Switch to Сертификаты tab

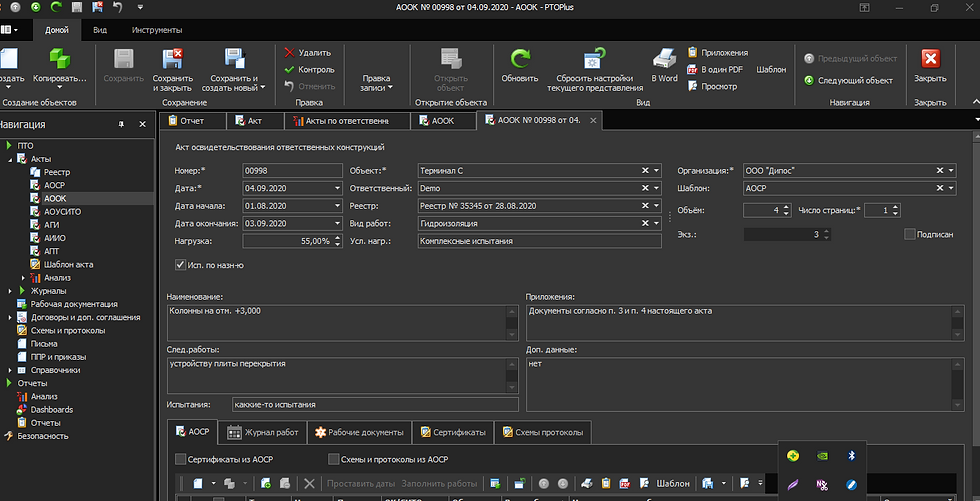pyautogui.click(x=453, y=432)
